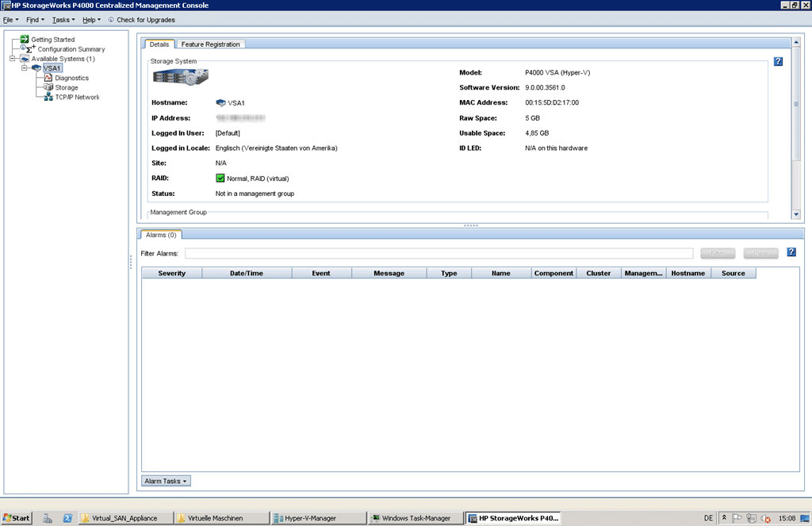The height and width of the screenshot is (526, 812).
Task: Select the VSA1 storage system icon in tree
Action: click(36, 68)
